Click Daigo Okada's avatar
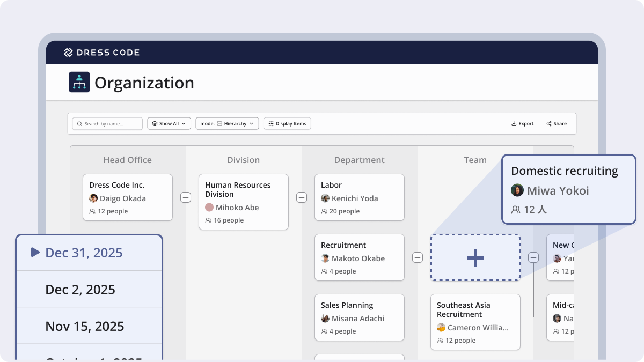 pos(93,198)
